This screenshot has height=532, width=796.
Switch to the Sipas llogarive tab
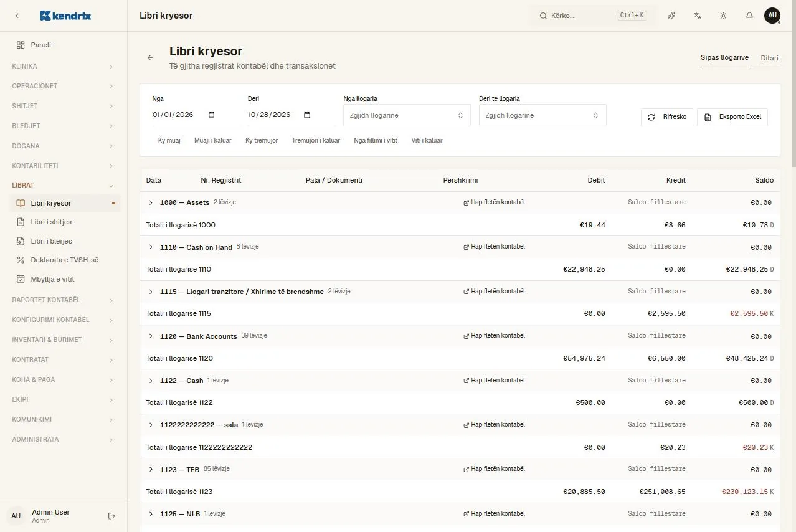(724, 58)
